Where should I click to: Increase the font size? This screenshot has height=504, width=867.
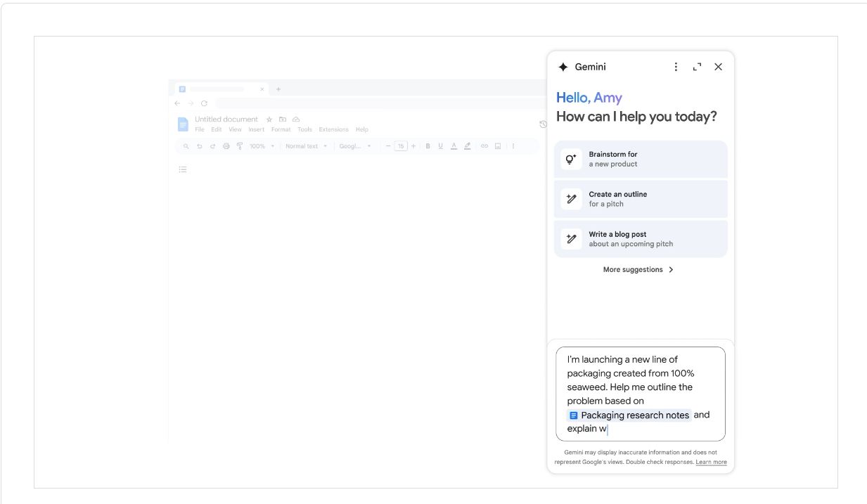(413, 146)
